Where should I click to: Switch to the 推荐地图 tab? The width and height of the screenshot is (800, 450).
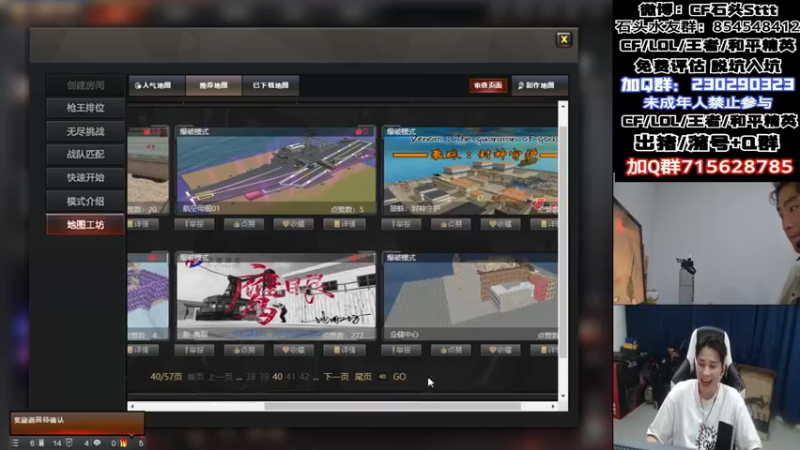pyautogui.click(x=213, y=85)
